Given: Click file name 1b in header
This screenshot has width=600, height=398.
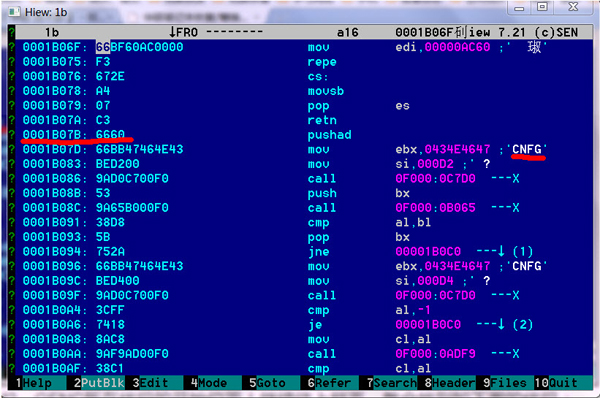Looking at the screenshot, I should point(52,33).
